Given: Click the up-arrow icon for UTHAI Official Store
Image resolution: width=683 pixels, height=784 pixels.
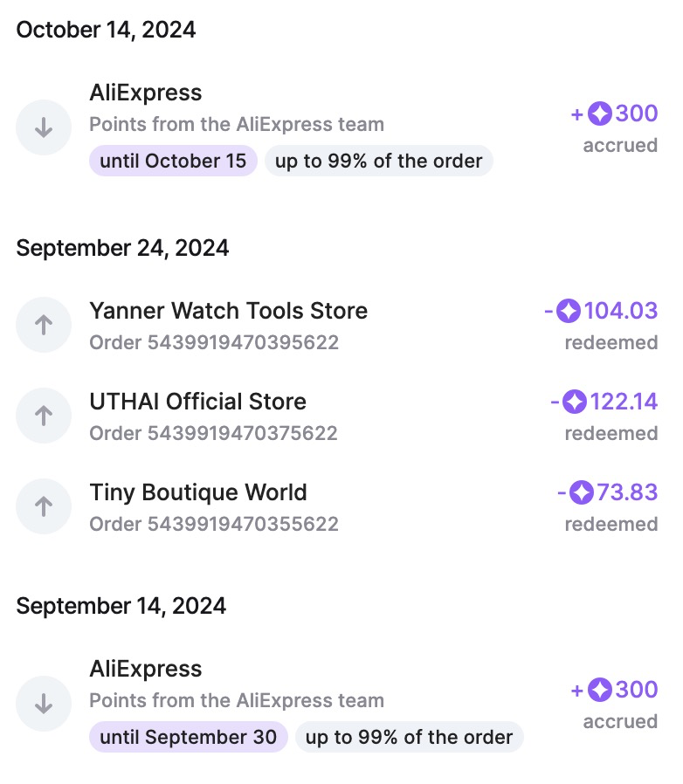Looking at the screenshot, I should click(44, 416).
